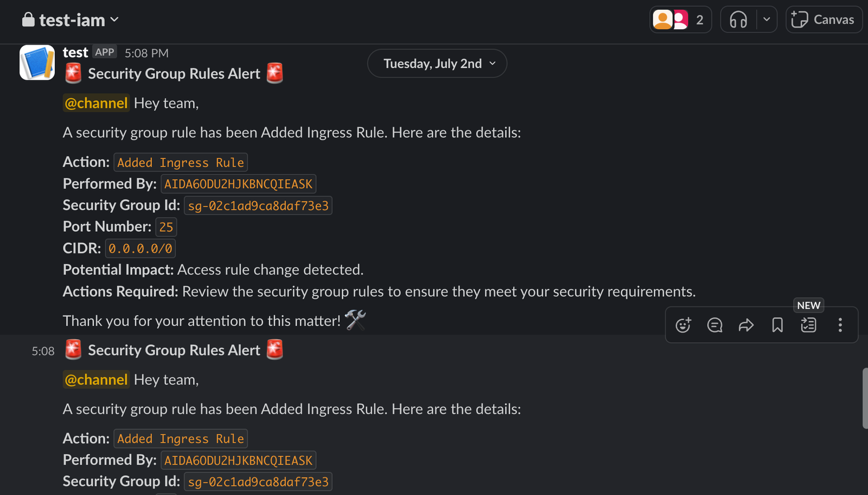Viewport: 868px width, 495px height.
Task: Click the first Security Group Id code
Action: point(258,206)
